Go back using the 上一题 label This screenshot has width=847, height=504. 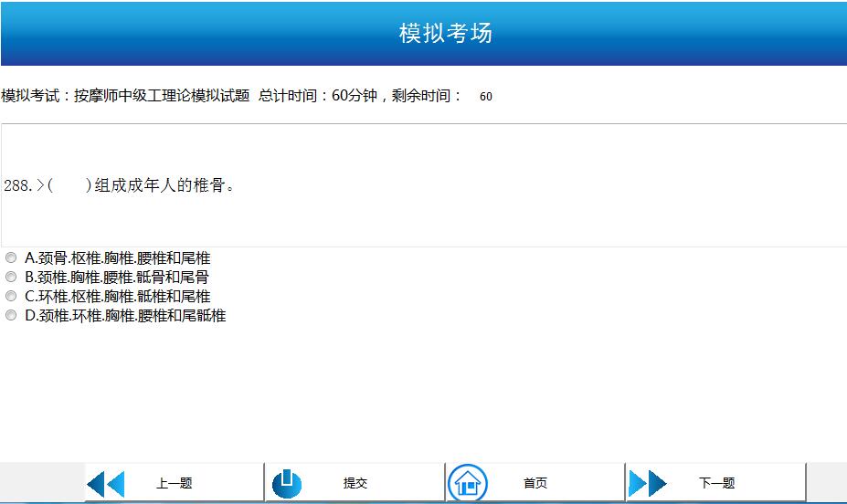(174, 484)
